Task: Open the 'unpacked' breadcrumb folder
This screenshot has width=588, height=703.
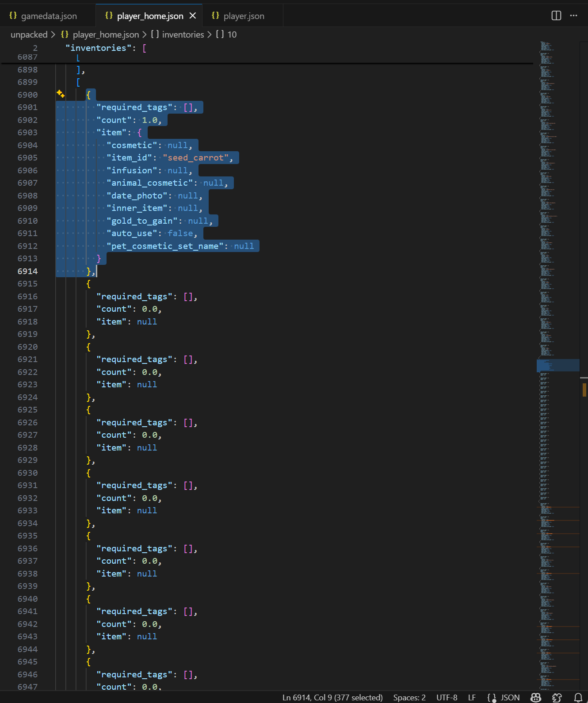Action: coord(29,34)
